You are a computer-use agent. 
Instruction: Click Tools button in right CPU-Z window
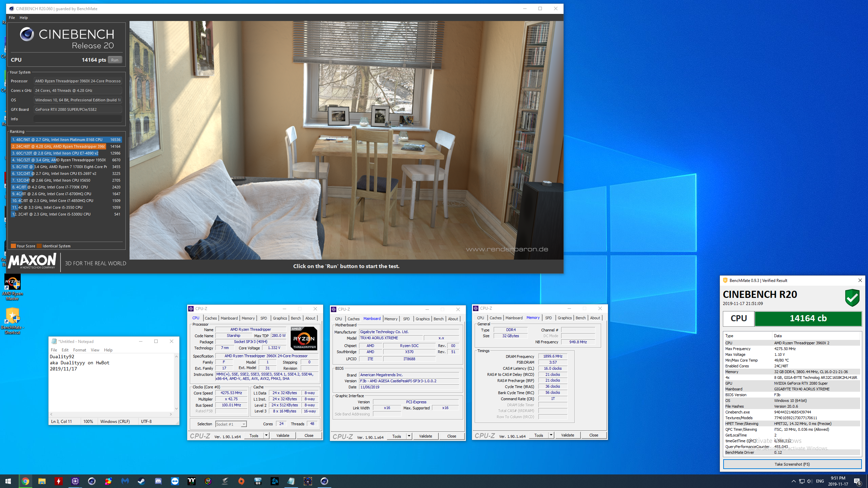coord(538,435)
